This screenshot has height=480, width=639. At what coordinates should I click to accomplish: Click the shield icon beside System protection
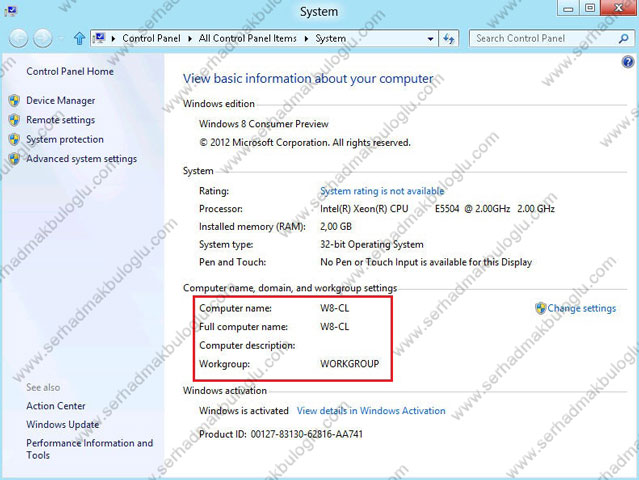click(x=14, y=139)
